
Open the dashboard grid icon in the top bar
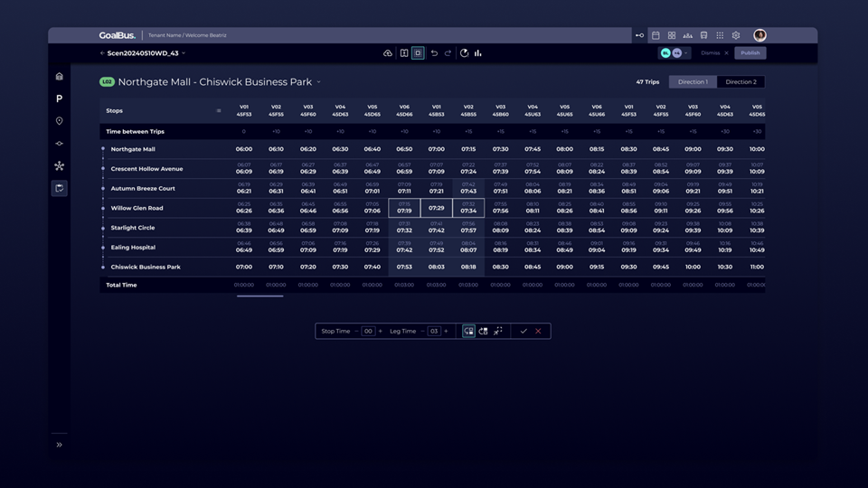[x=672, y=35]
